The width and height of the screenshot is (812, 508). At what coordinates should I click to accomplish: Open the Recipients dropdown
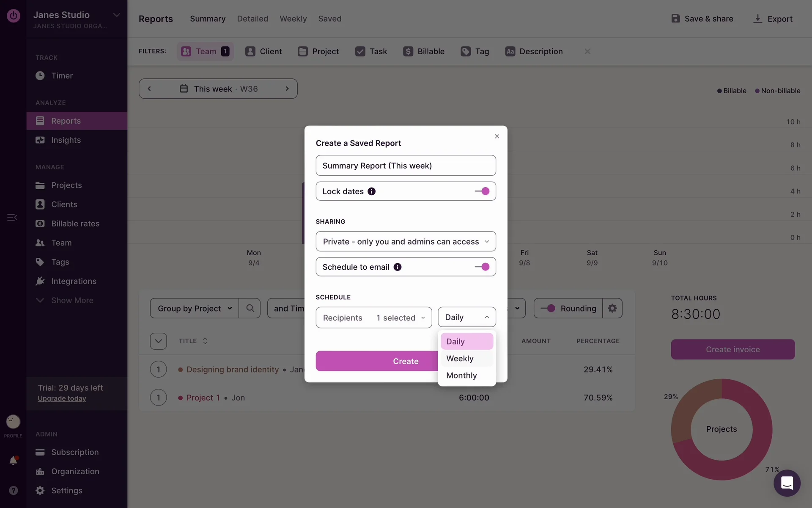coord(373,317)
